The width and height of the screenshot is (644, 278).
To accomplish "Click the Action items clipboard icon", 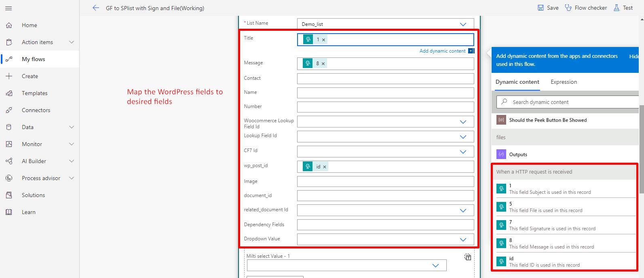I will pyautogui.click(x=9, y=42).
